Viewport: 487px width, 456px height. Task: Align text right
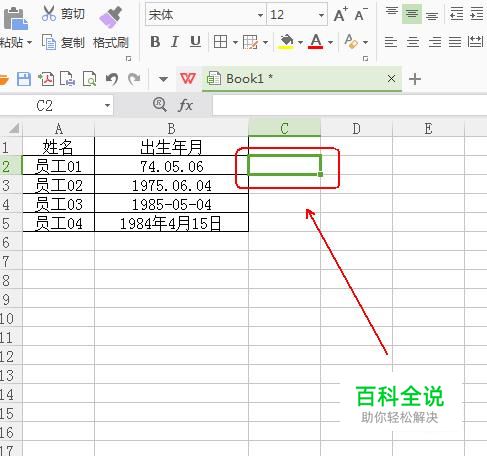(435, 42)
